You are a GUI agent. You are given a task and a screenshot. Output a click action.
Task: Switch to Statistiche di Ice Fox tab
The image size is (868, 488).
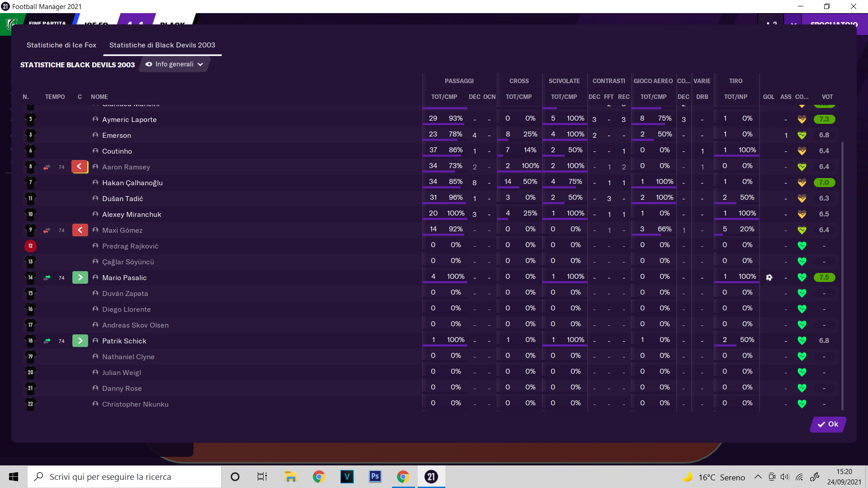pyautogui.click(x=61, y=45)
